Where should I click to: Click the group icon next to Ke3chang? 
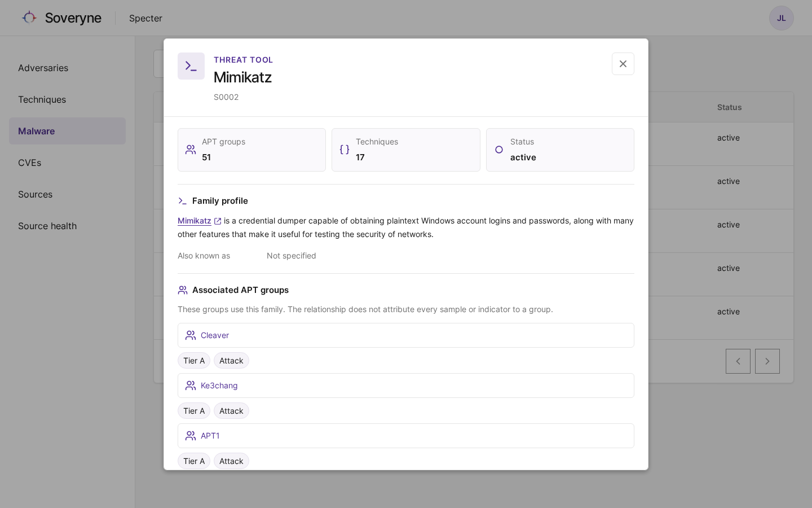191,386
